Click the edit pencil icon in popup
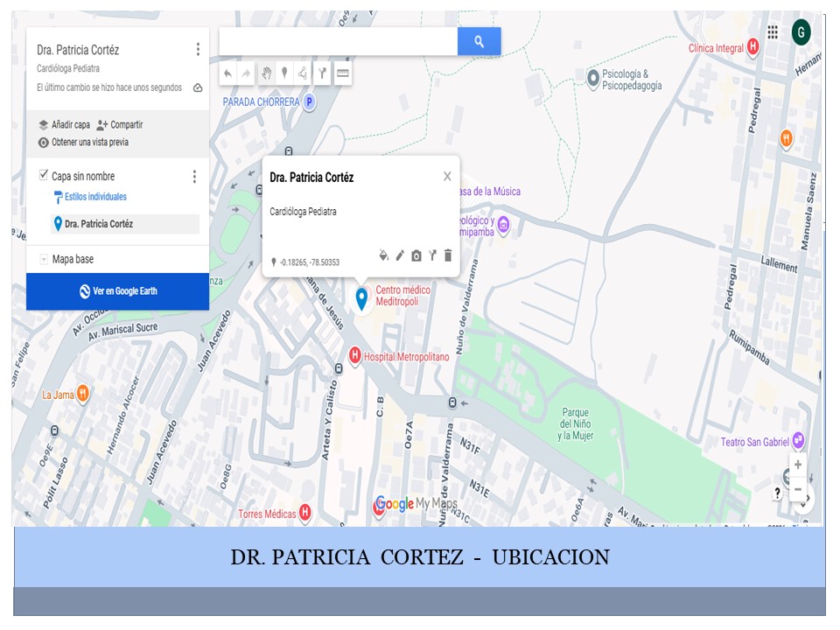This screenshot has width=840, height=630. (x=400, y=255)
